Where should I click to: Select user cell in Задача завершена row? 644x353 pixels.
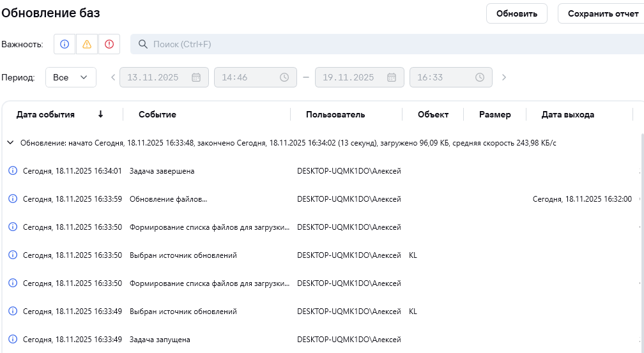coord(349,171)
